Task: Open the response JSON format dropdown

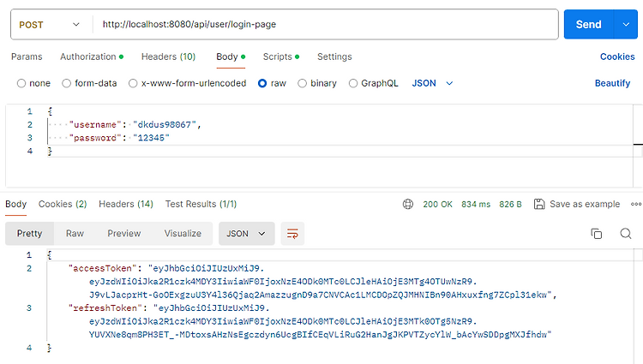Action: pyautogui.click(x=246, y=233)
